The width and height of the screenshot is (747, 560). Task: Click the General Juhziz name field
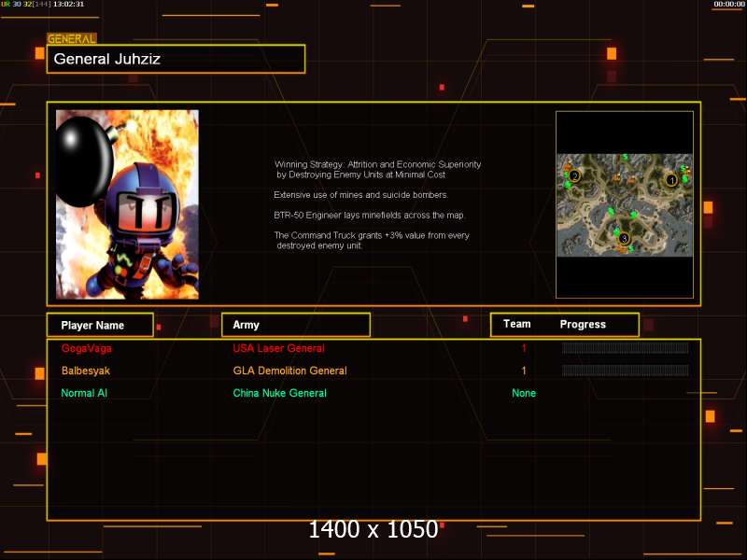pyautogui.click(x=176, y=59)
